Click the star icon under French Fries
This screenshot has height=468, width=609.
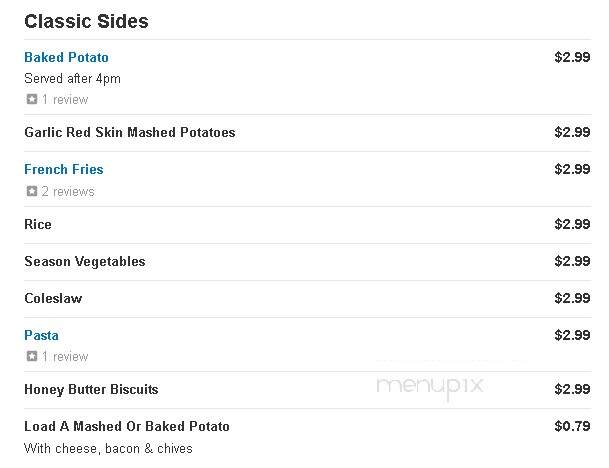pyautogui.click(x=32, y=191)
